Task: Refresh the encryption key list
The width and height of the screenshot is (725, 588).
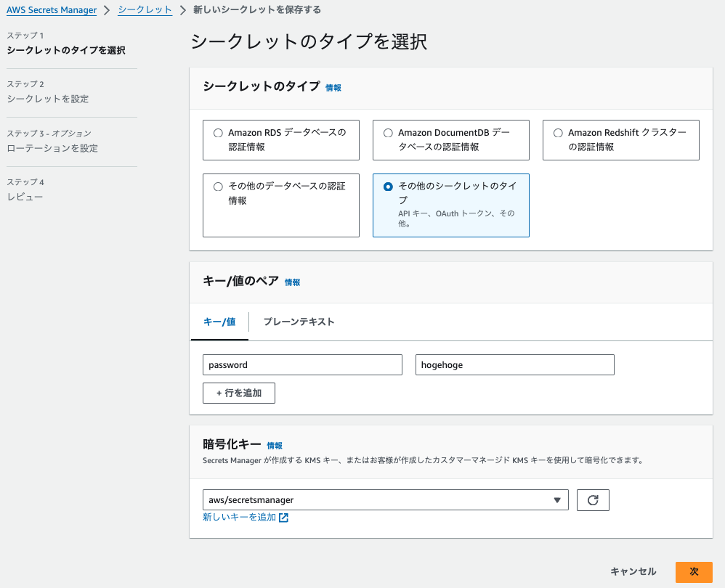Action: coord(592,499)
